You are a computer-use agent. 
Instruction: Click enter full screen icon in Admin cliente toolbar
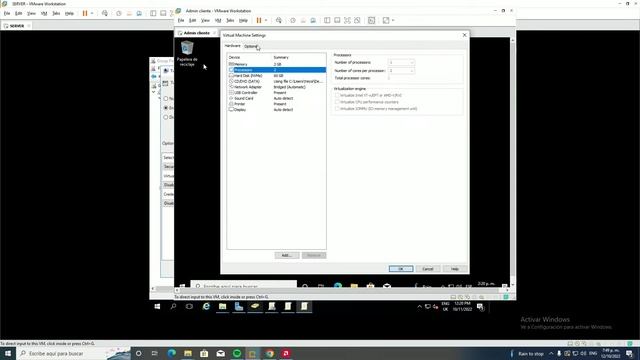pos(347,20)
